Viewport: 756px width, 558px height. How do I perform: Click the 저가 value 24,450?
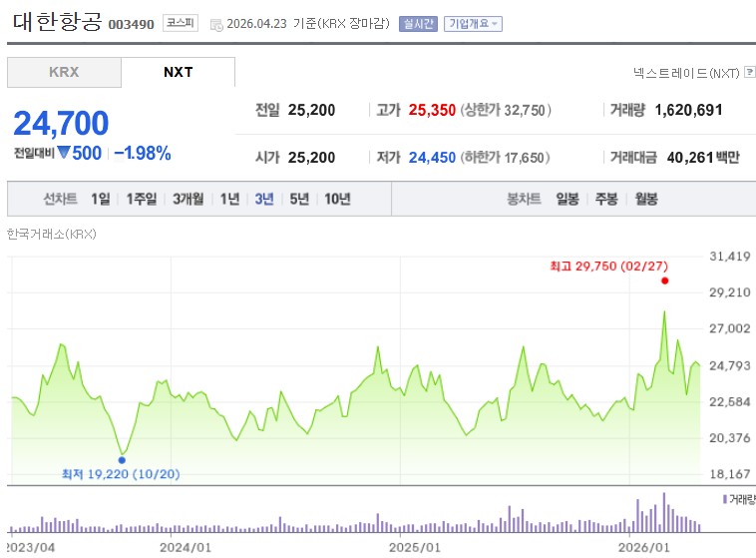(432, 158)
